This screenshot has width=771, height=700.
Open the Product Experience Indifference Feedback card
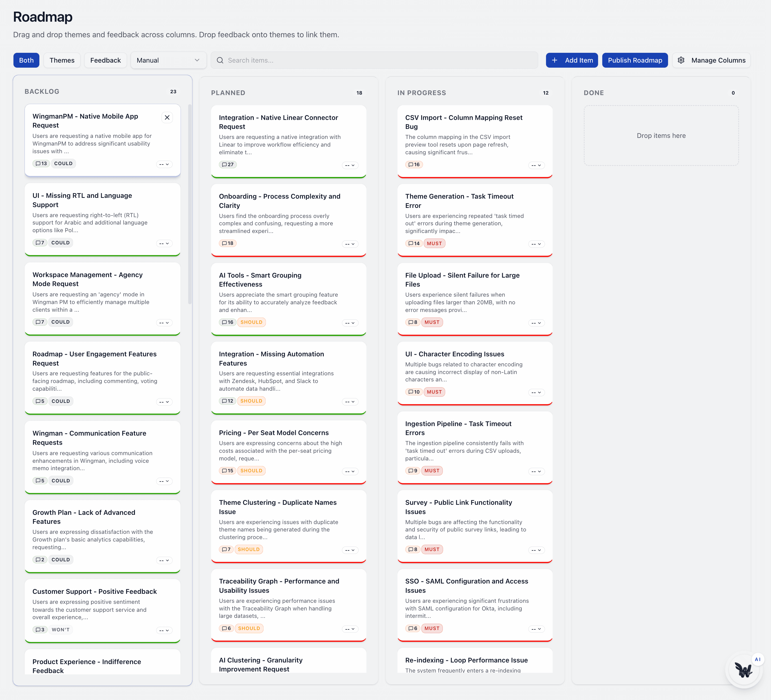pyautogui.click(x=102, y=662)
